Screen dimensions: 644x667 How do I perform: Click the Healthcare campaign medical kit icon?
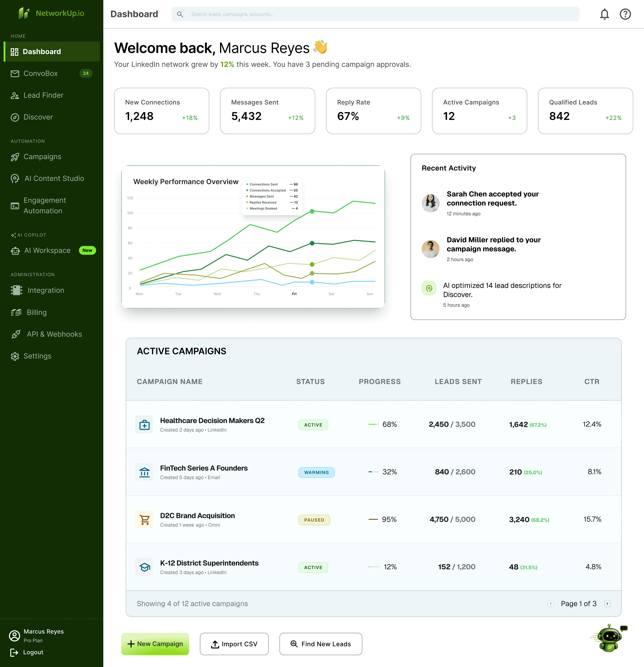click(x=145, y=425)
